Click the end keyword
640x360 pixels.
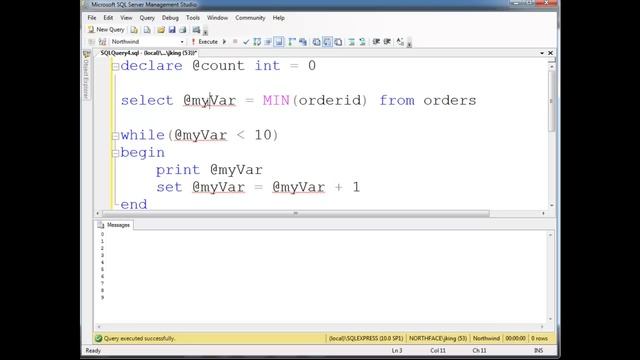134,204
